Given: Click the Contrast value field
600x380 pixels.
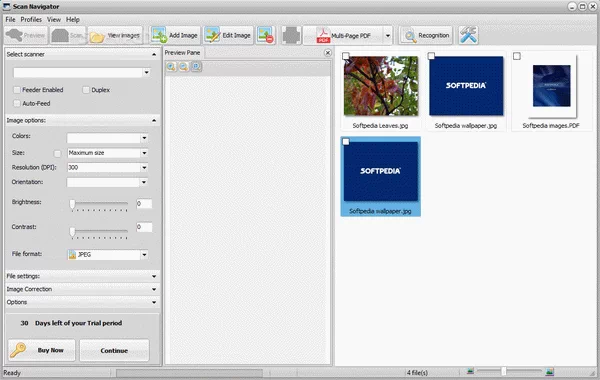Looking at the screenshot, I should (144, 227).
